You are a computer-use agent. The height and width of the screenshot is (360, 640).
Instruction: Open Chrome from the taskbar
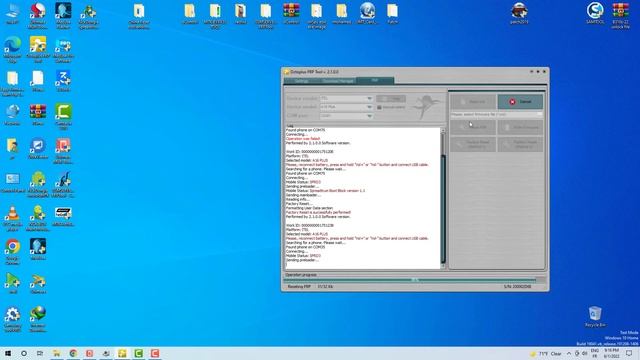[73, 353]
